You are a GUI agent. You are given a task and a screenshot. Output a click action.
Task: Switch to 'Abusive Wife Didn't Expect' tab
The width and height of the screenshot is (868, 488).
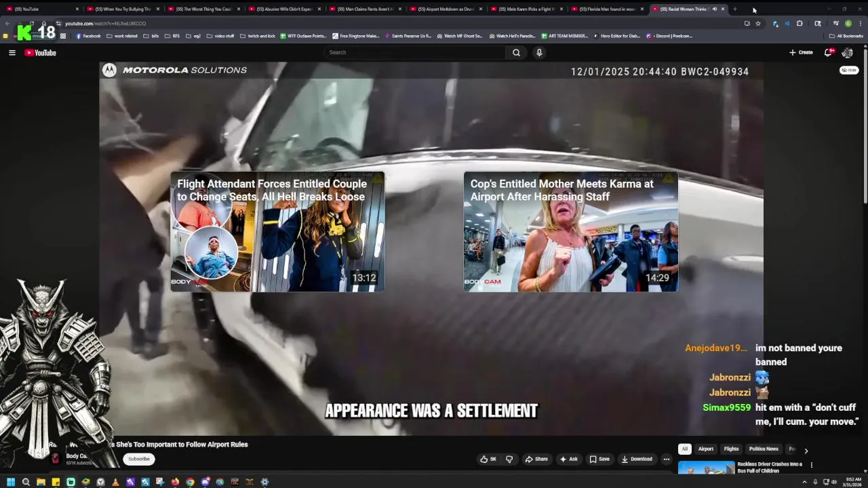[x=284, y=9]
